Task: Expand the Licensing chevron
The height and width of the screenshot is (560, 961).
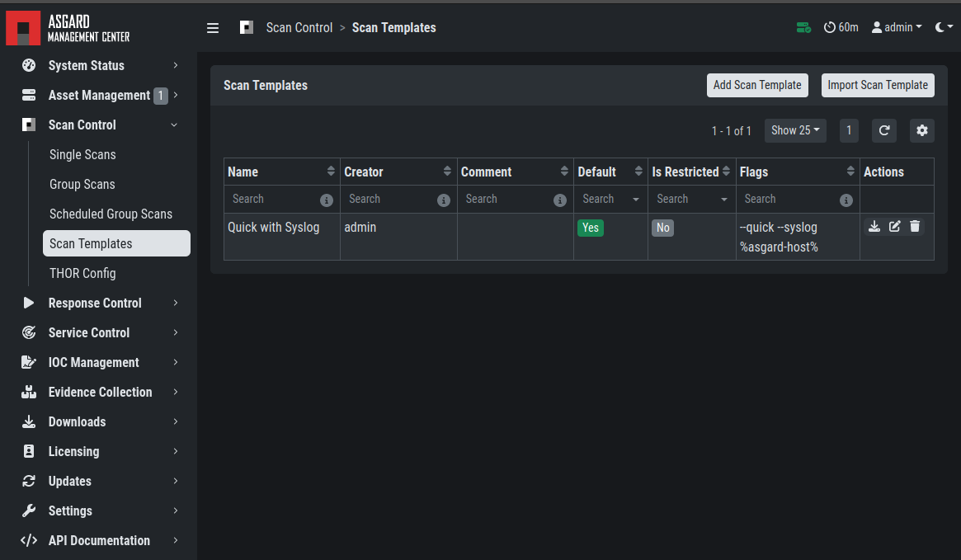Action: (x=175, y=452)
